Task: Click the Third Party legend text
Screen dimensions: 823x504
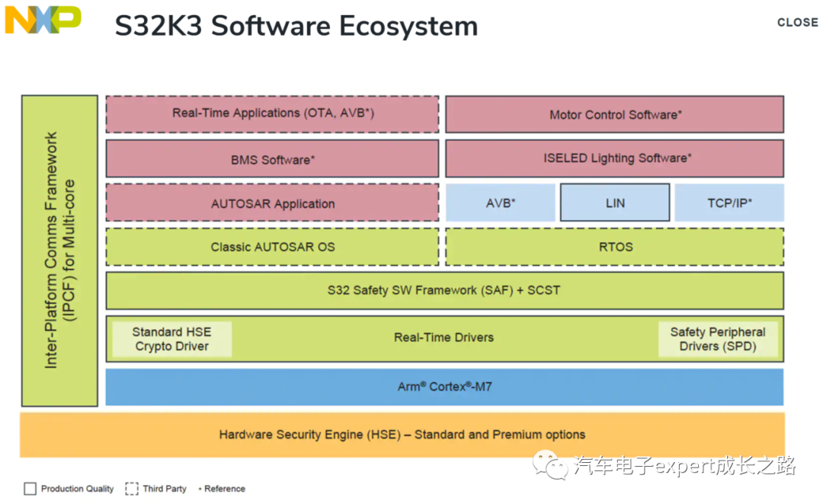Action: click(x=165, y=489)
